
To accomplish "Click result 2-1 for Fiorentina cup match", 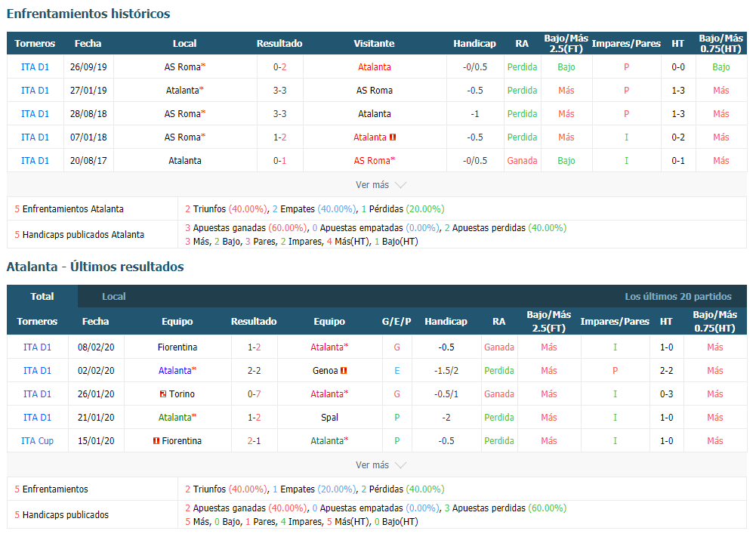I will (x=254, y=440).
